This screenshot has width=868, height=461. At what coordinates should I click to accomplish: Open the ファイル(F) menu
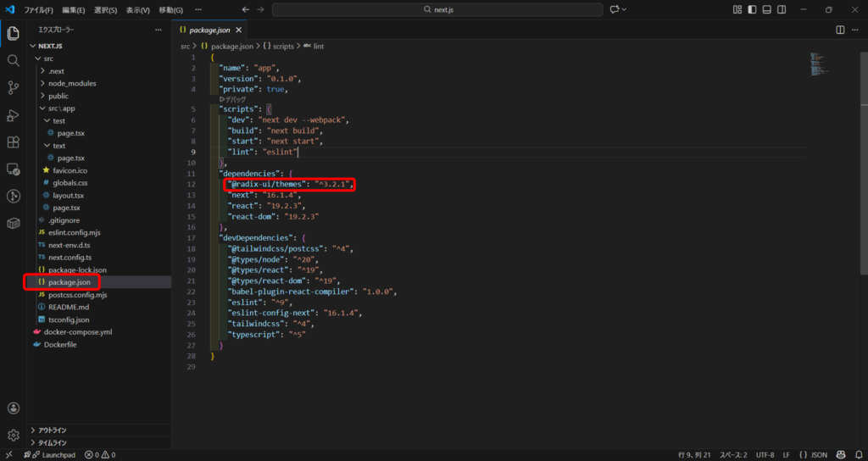[39, 10]
